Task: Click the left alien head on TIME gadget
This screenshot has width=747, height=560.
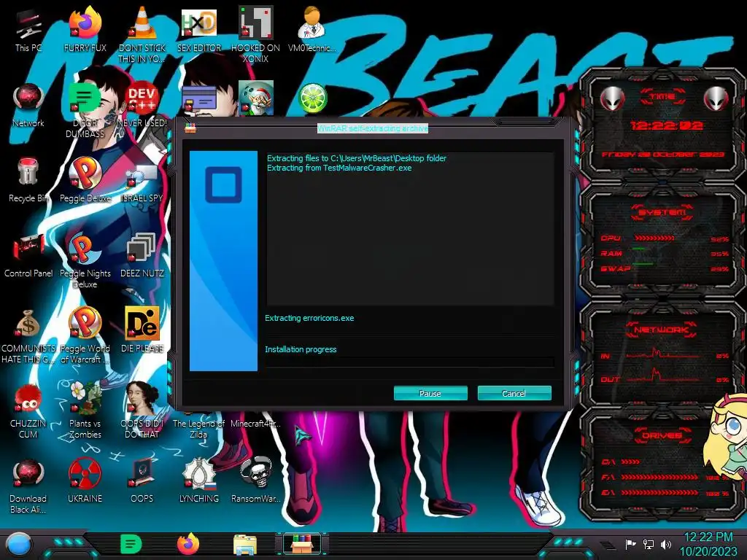Action: [613, 99]
